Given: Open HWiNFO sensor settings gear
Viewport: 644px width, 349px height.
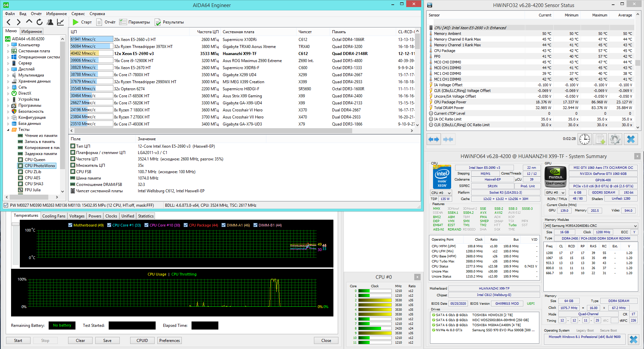Looking at the screenshot, I should pos(615,139).
